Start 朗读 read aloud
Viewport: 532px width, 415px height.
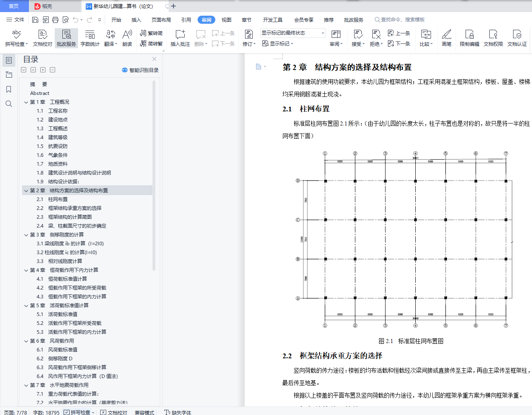click(x=127, y=38)
